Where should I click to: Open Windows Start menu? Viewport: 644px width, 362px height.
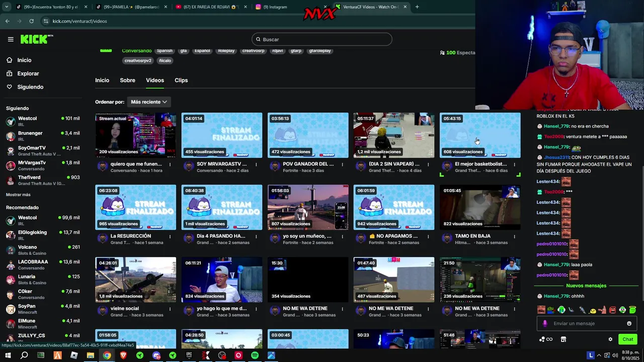[x=8, y=355]
